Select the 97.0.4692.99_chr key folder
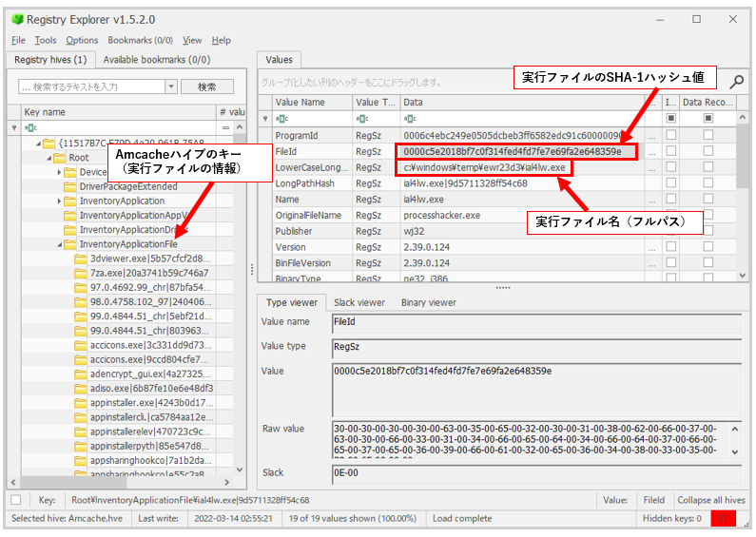Image resolution: width=756 pixels, height=537 pixels. click(x=150, y=287)
